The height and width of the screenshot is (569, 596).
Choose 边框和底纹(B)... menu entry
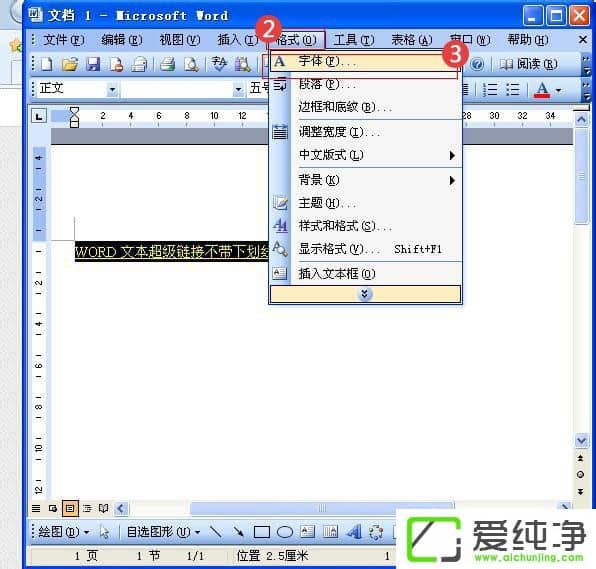tap(365, 107)
